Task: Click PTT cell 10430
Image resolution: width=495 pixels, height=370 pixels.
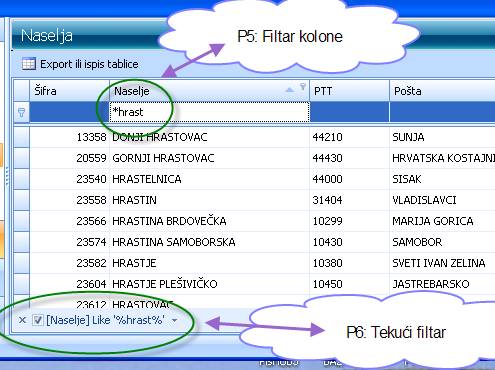Action: coord(349,242)
